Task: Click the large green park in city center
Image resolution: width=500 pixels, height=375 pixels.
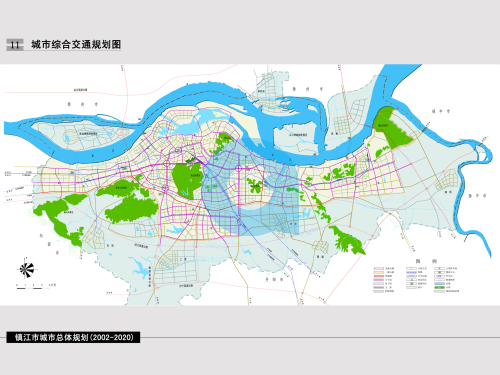Action: click(x=187, y=181)
